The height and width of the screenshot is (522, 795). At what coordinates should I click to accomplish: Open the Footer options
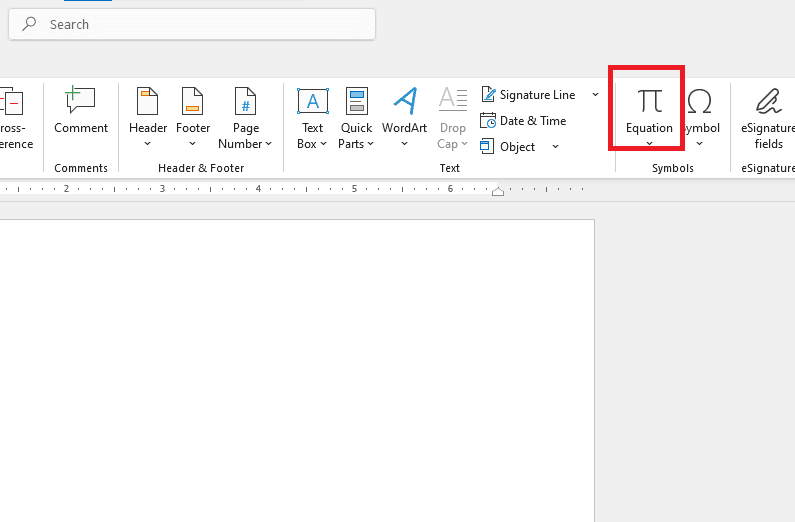point(193,118)
